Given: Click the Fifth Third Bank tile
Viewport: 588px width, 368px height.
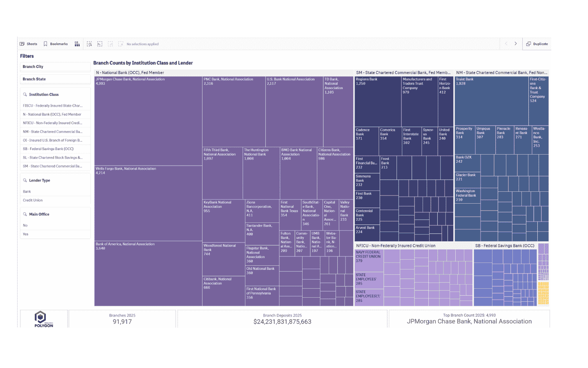Looking at the screenshot, I should click(223, 173).
